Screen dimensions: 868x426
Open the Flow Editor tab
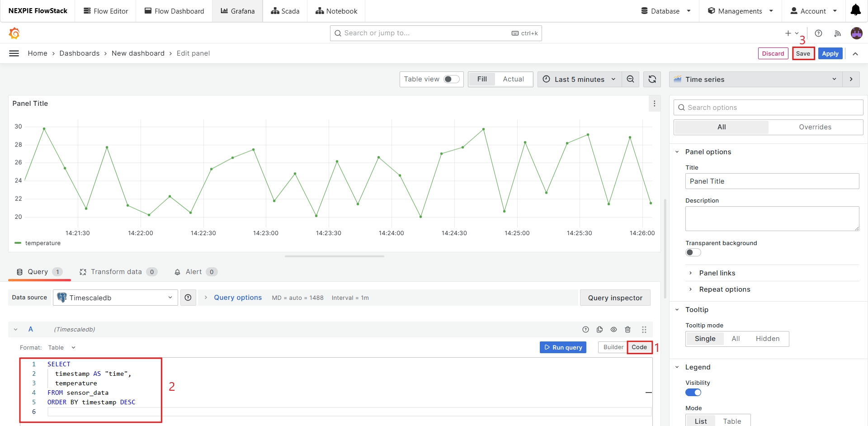(106, 11)
